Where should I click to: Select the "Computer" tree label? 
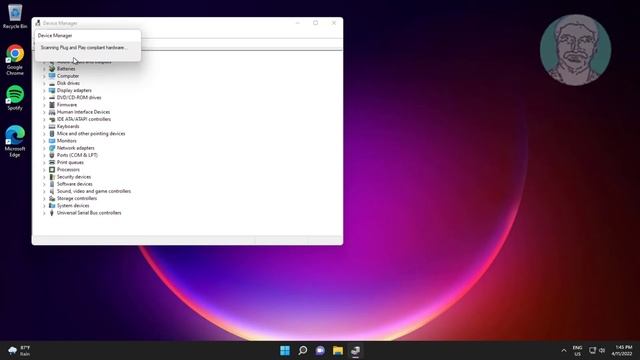click(68, 76)
